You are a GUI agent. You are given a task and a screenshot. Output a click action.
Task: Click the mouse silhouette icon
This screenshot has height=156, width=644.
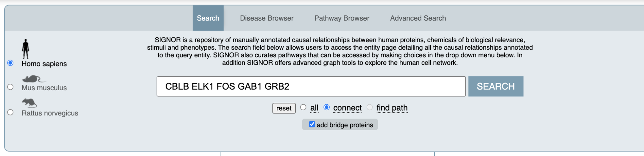pyautogui.click(x=34, y=79)
